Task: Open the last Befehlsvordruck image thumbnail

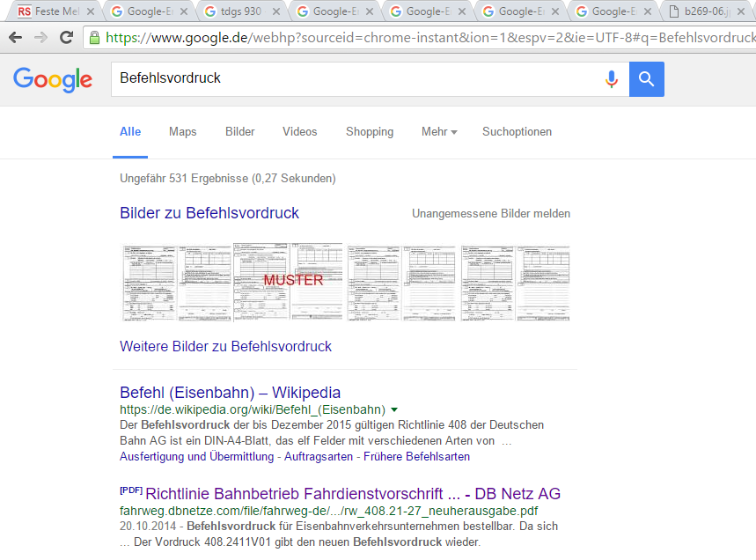Action: pyautogui.click(x=515, y=284)
